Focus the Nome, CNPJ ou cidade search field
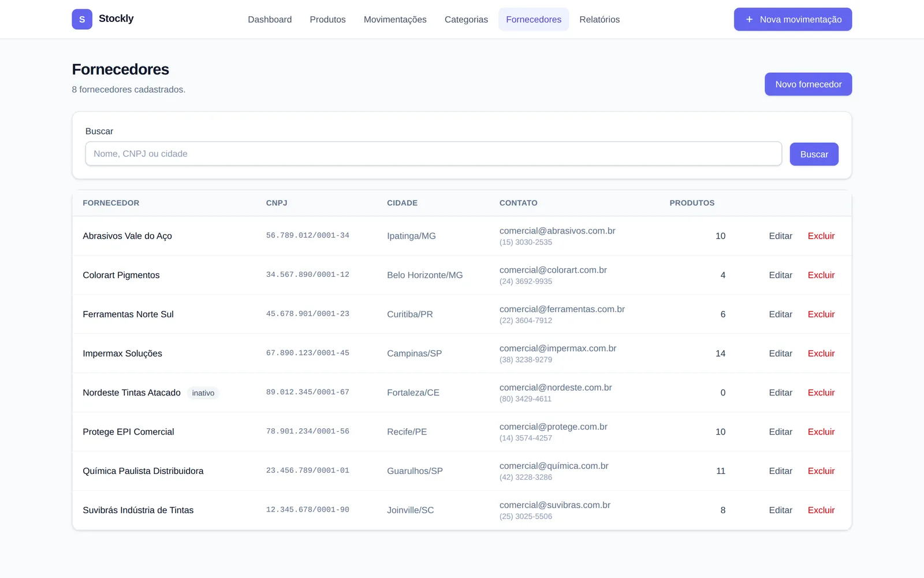The image size is (924, 578). tap(433, 154)
